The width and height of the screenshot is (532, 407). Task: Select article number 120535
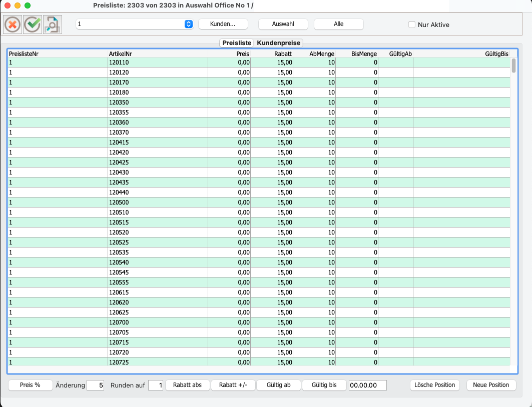click(x=119, y=252)
